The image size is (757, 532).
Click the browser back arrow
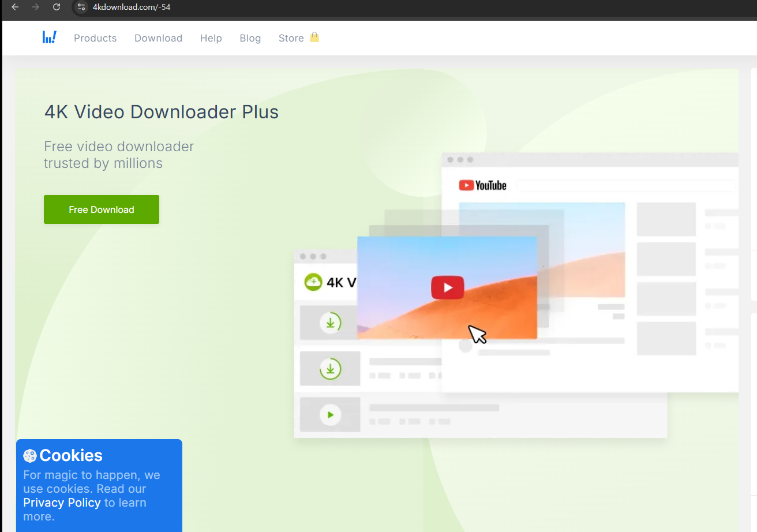(16, 7)
